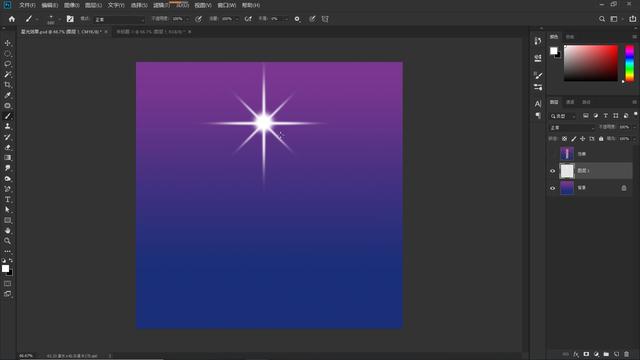Click the rainbow hue slider strip
Screen dimensions: 640x360
[629, 63]
